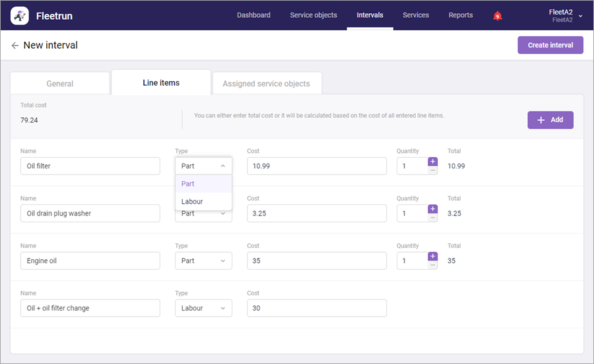Choose Part option in the open Type list

189,184
